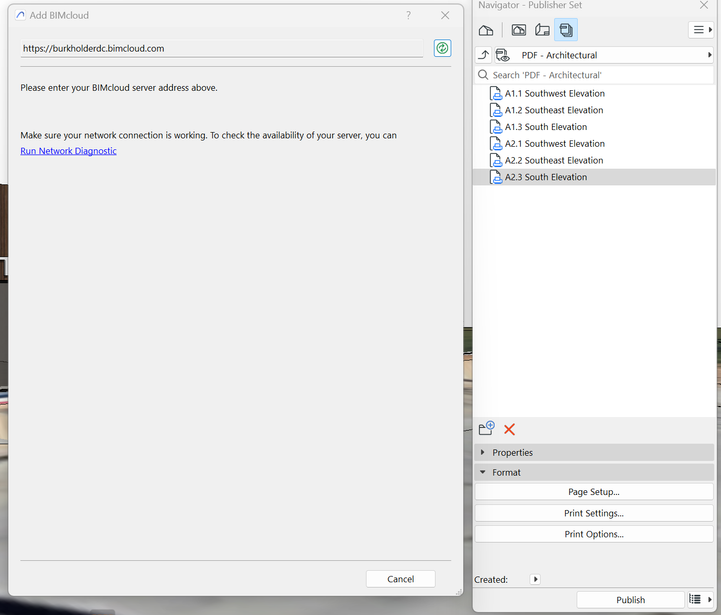Click the green refresh server connection icon
The height and width of the screenshot is (615, 721).
coord(442,48)
